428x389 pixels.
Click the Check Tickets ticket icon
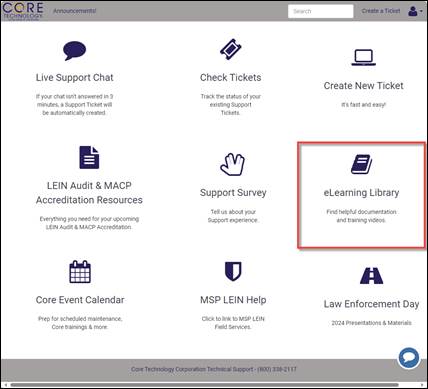[230, 50]
